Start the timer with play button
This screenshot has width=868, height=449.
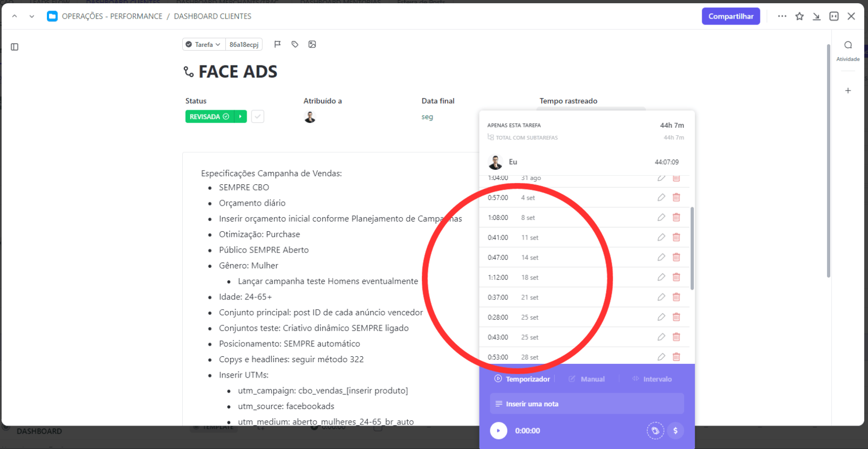click(499, 430)
